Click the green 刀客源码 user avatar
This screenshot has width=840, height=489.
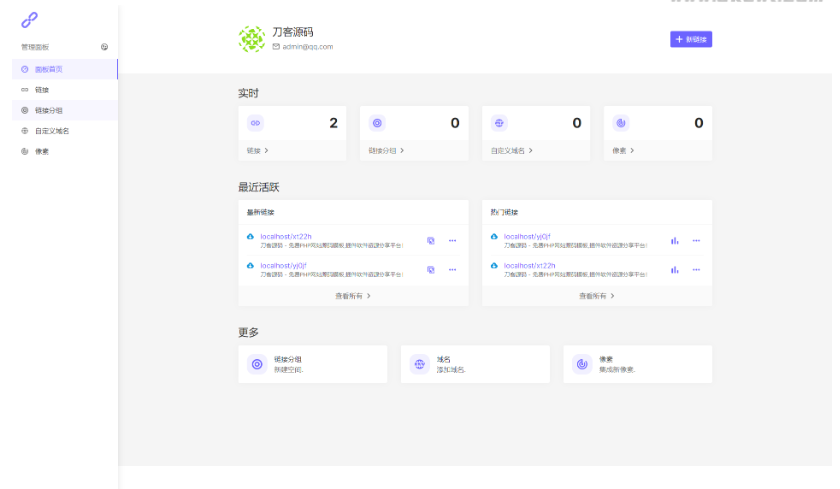coord(252,39)
